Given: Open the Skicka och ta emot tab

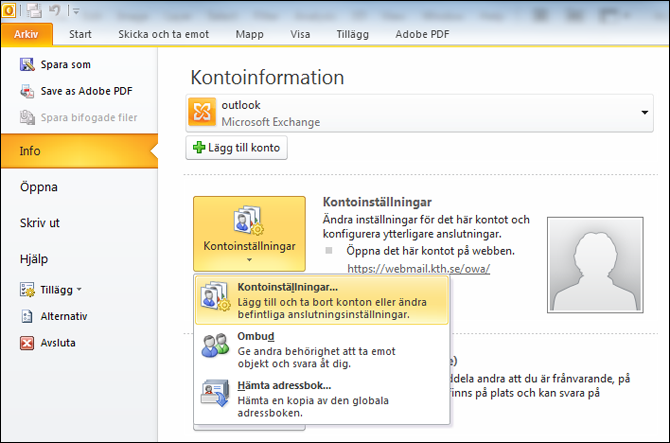Looking at the screenshot, I should 164,34.
